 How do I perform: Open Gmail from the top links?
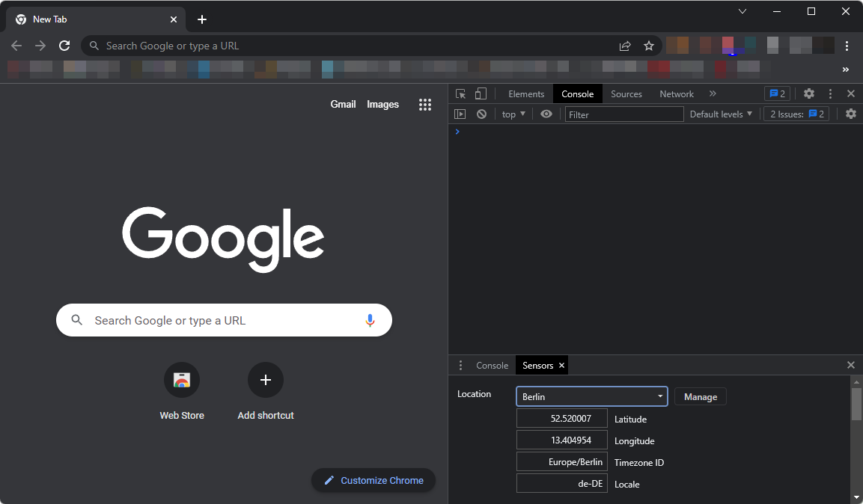point(343,105)
